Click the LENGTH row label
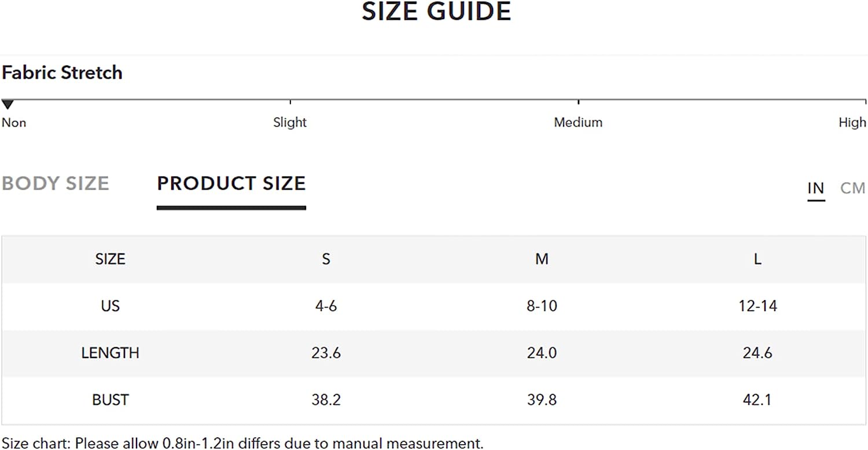 point(110,353)
